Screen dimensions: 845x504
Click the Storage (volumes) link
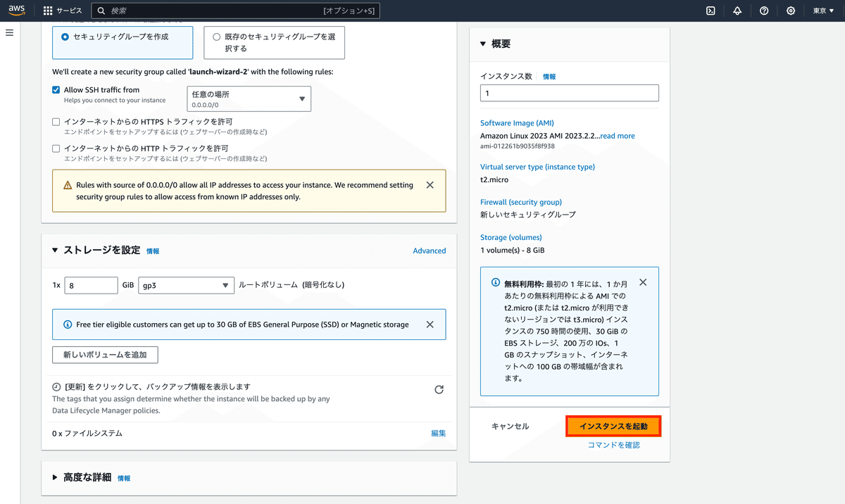pos(511,237)
